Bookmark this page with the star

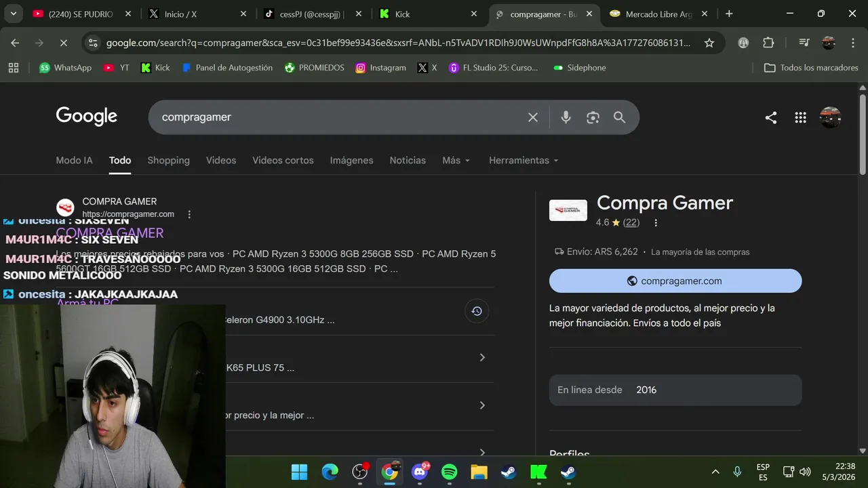tap(709, 43)
